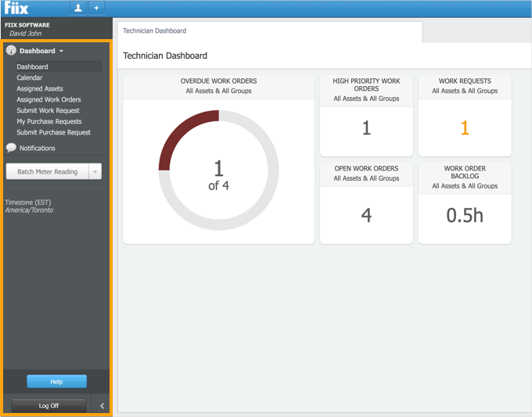Click the Help button
532x417 pixels.
click(x=56, y=382)
